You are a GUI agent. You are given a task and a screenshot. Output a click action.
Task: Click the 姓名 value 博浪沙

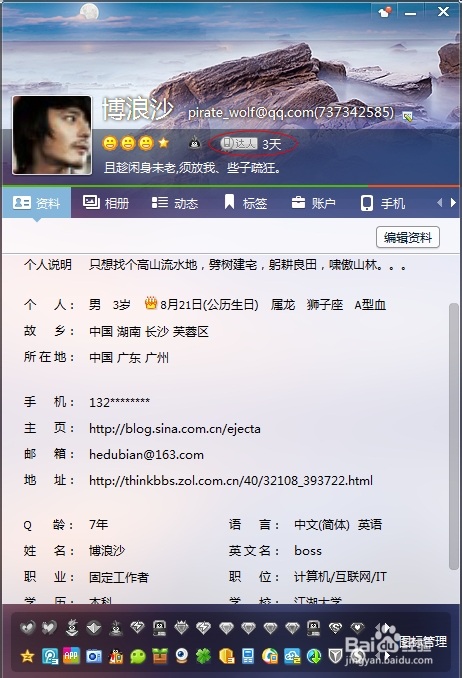pyautogui.click(x=107, y=550)
